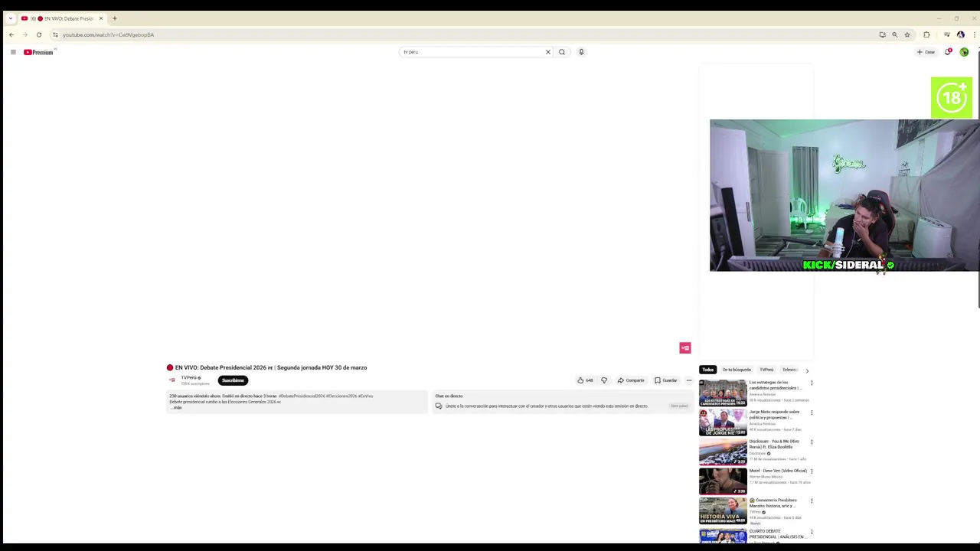The height and width of the screenshot is (551, 980).
Task: Open 'Cementerio Presbítero Maestro' video thumbnail
Action: [723, 510]
